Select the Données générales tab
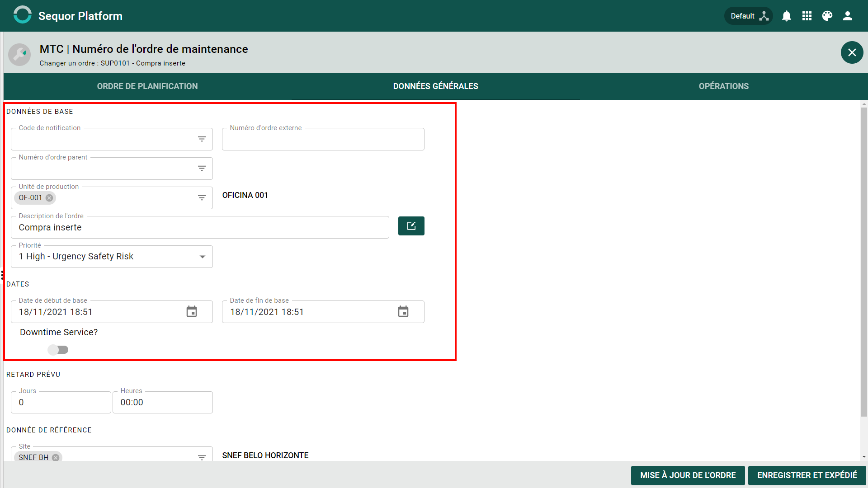The width and height of the screenshot is (868, 488). pyautogui.click(x=435, y=86)
